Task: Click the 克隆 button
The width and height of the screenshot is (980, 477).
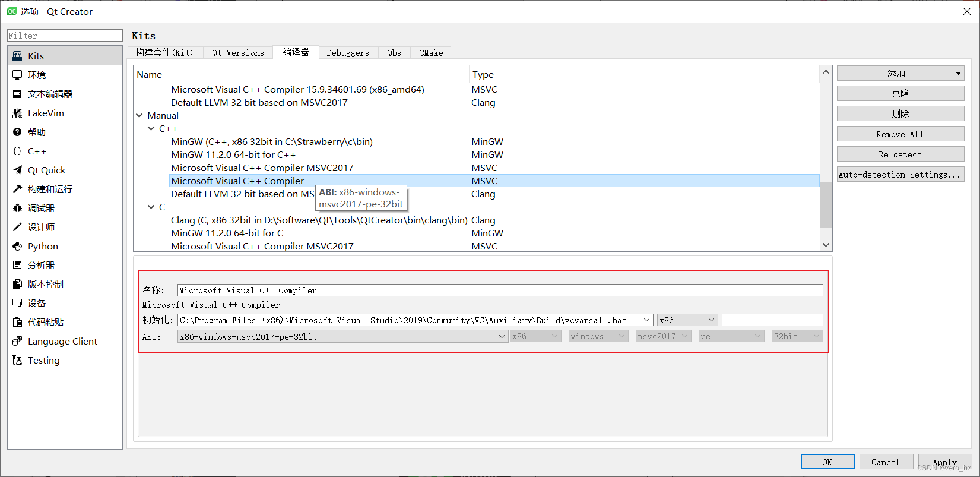Action: coord(900,93)
